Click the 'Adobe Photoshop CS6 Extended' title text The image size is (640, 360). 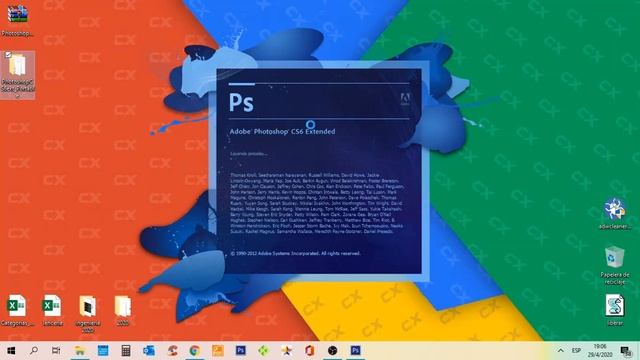coord(282,131)
